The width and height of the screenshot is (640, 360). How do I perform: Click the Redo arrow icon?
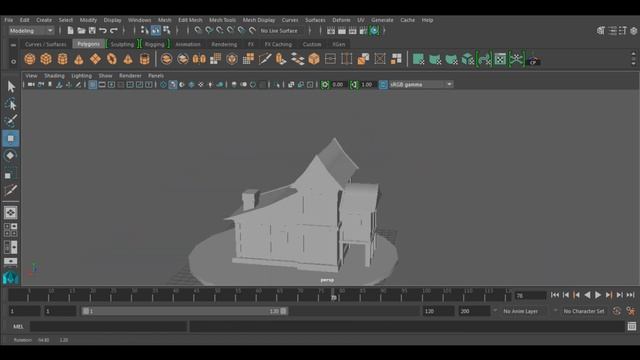[x=114, y=31]
